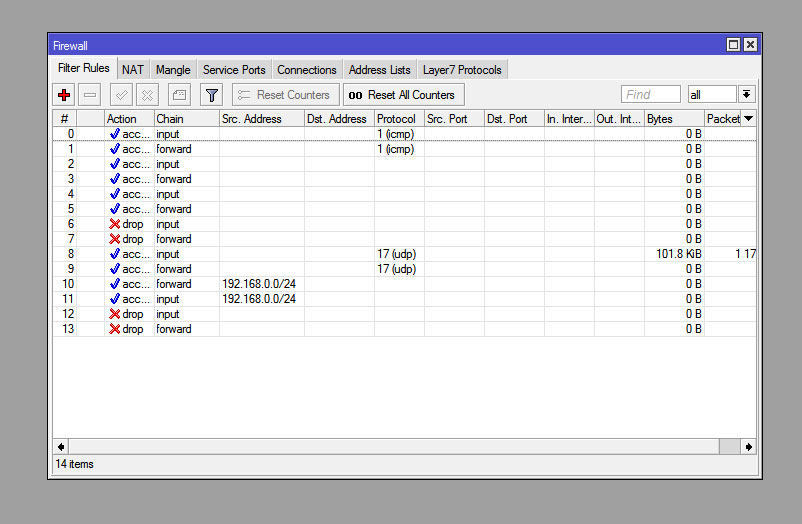Click Reset All Counters button
Screen dimensions: 802x524
(x=402, y=95)
